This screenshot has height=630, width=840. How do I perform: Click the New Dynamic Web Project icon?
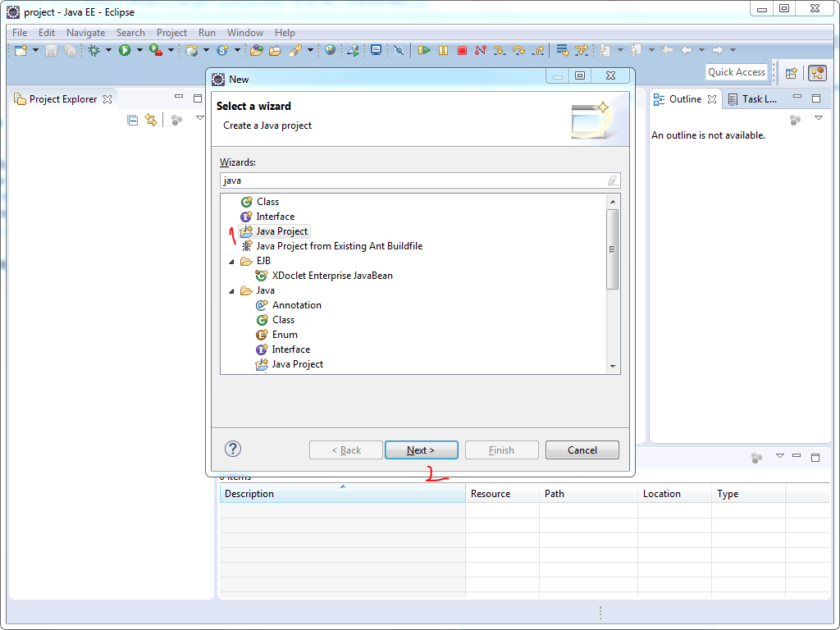191,50
